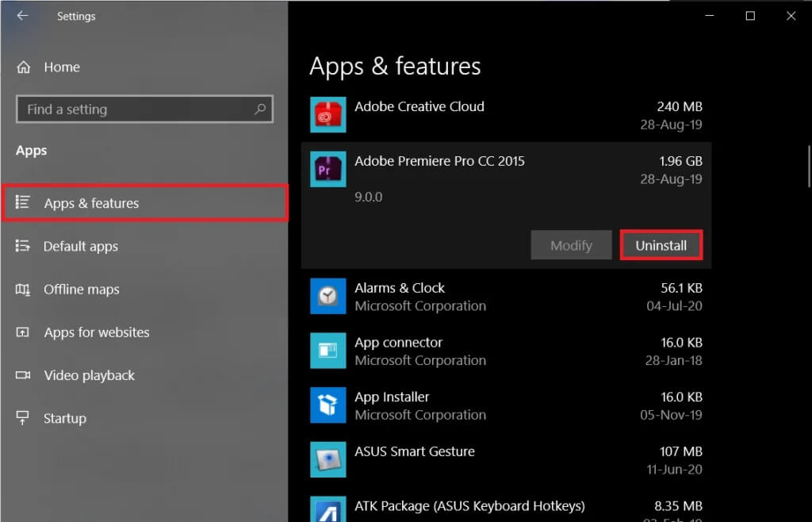Select the App connector entry
Image resolution: width=812 pixels, height=522 pixels.
(x=506, y=351)
